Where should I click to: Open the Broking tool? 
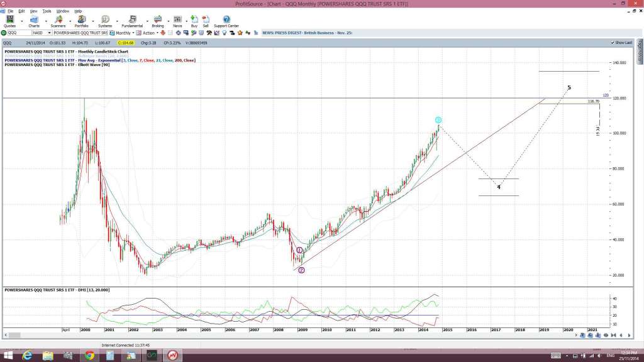[x=158, y=21]
